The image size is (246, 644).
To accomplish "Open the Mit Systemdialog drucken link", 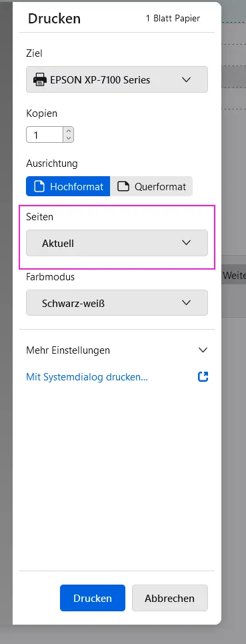I will 87,377.
